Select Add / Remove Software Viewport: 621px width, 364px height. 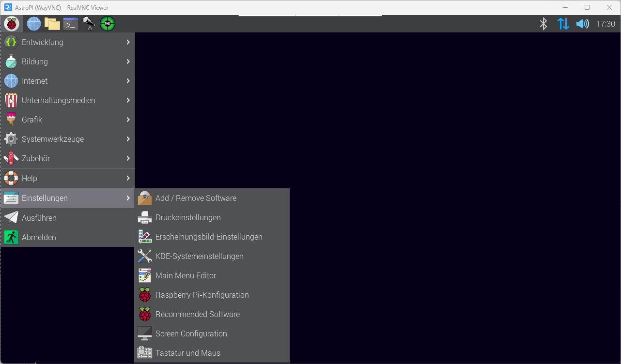coord(196,198)
